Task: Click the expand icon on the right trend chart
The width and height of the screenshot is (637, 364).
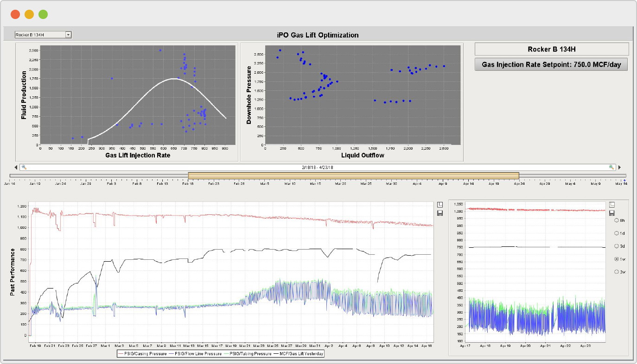Action: coord(612,204)
